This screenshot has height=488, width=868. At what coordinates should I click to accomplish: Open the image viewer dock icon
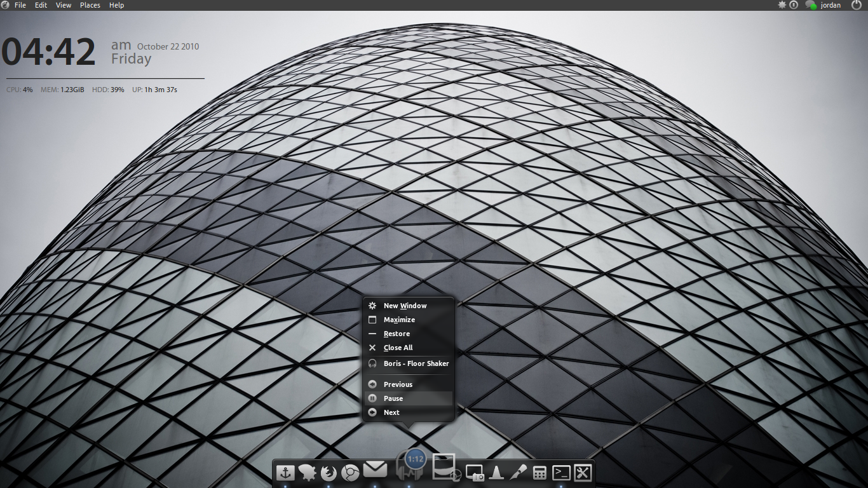446,468
